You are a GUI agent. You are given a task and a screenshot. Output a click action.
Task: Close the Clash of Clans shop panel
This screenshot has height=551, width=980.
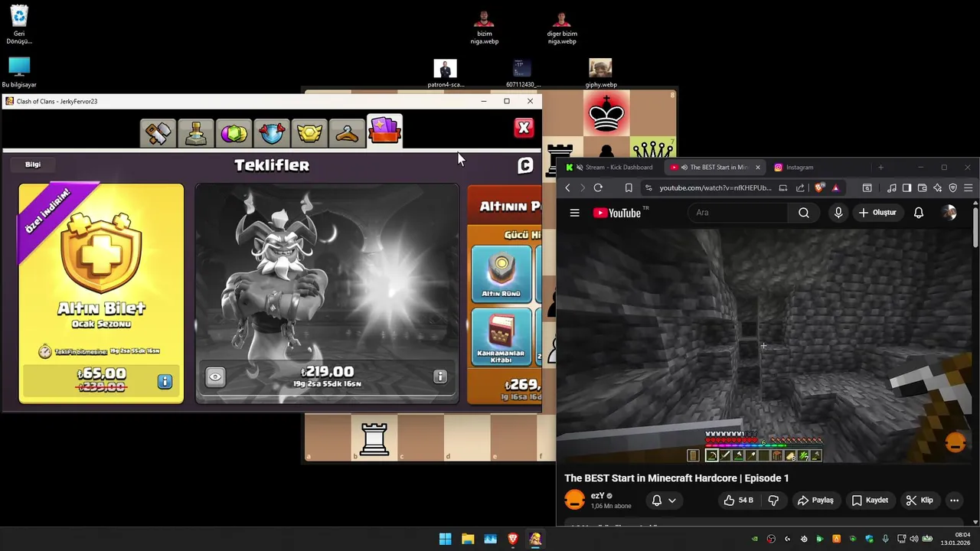[524, 128]
